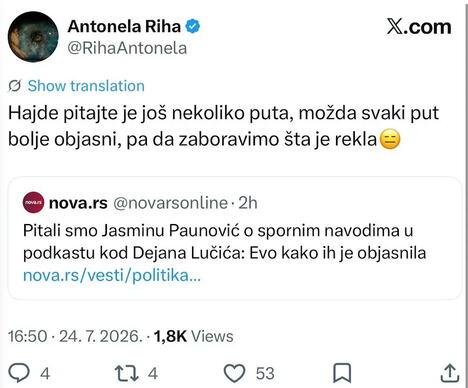Click the repost arrows icon

tap(126, 373)
